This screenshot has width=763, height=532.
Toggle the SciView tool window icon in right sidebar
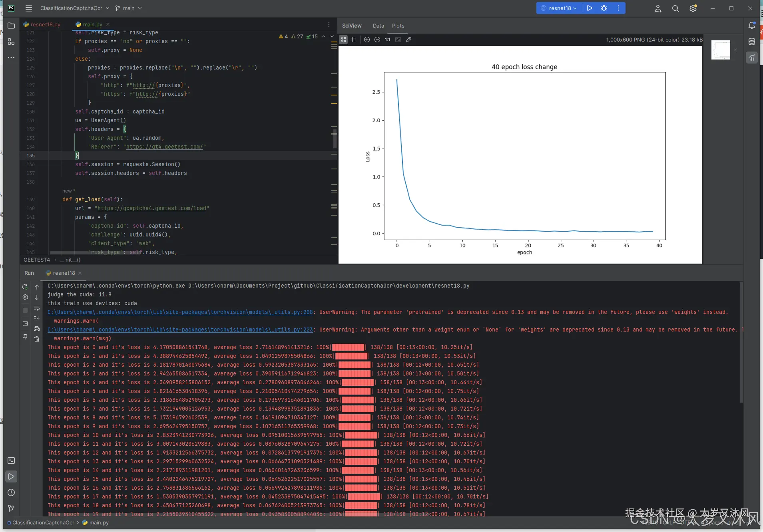(x=752, y=58)
